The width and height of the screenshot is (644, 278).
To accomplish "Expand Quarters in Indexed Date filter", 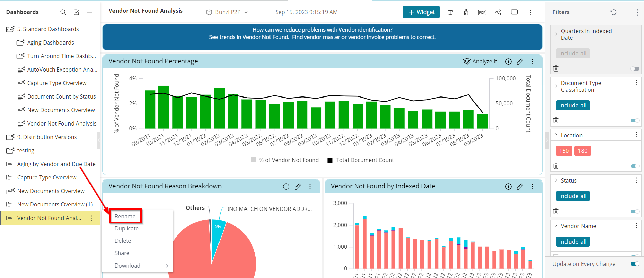I will [556, 34].
